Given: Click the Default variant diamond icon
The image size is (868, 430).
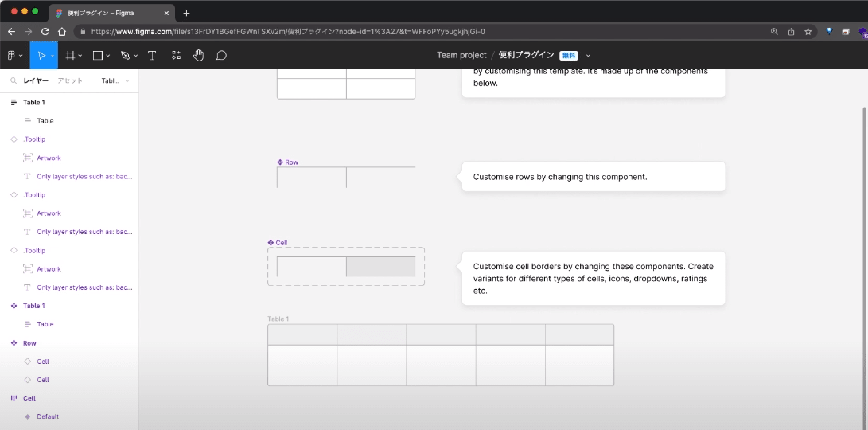Looking at the screenshot, I should (28, 416).
